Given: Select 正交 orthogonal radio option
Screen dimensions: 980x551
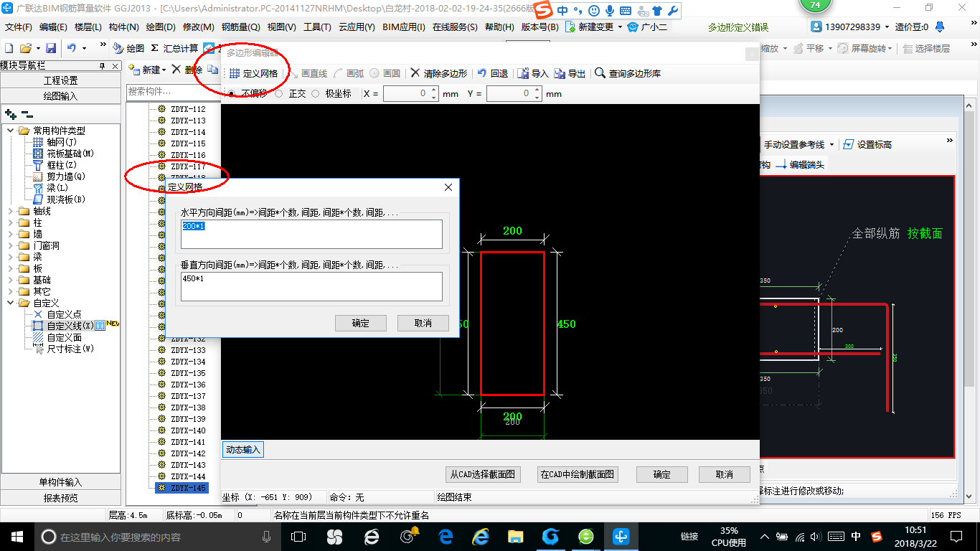Looking at the screenshot, I should coord(279,94).
